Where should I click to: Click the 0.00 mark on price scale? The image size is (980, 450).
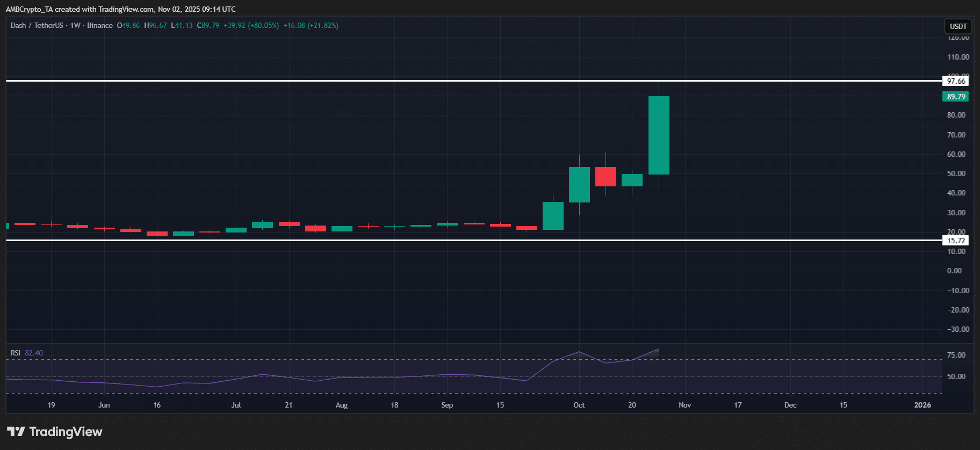coord(954,271)
